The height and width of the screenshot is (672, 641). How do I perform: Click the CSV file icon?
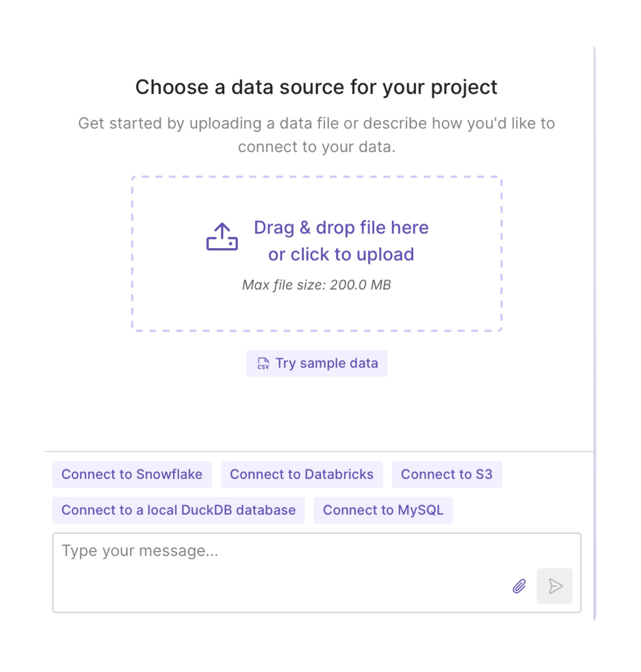263,363
